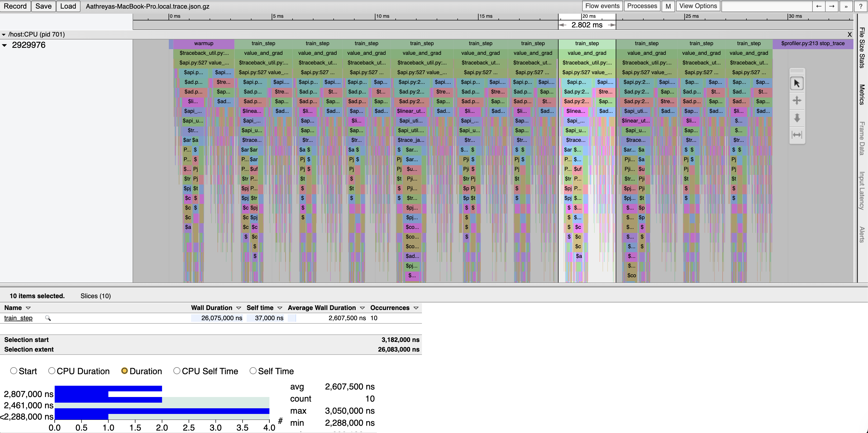
Task: Collapse the /host:CPU process section
Action: pos(3,34)
